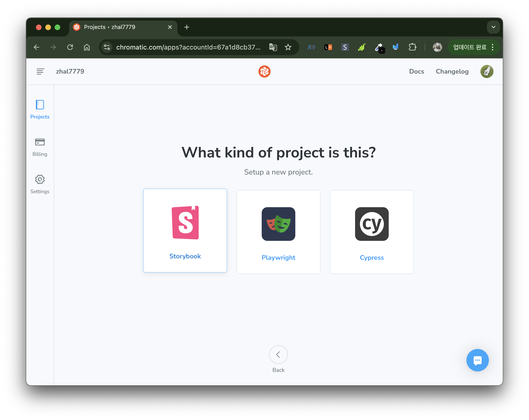Open the browser extensions puzzle menu
The width and height of the screenshot is (529, 420).
[413, 47]
